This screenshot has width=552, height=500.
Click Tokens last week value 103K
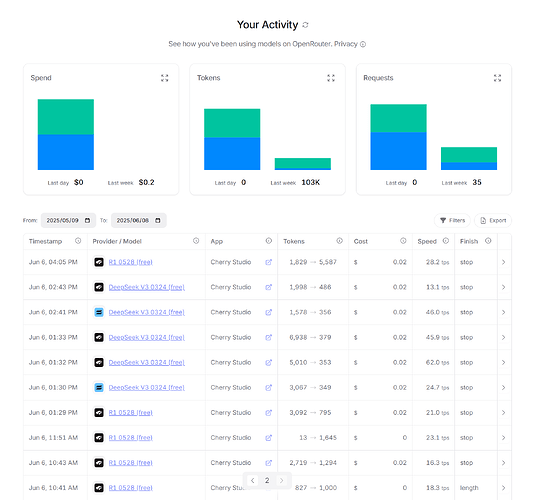(x=311, y=182)
